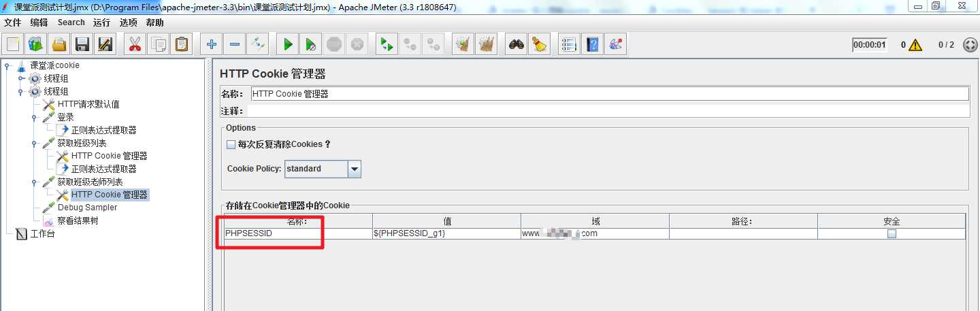Screen dimensions: 980x311
Task: Click the PHPSESSID name cell
Action: click(298, 233)
